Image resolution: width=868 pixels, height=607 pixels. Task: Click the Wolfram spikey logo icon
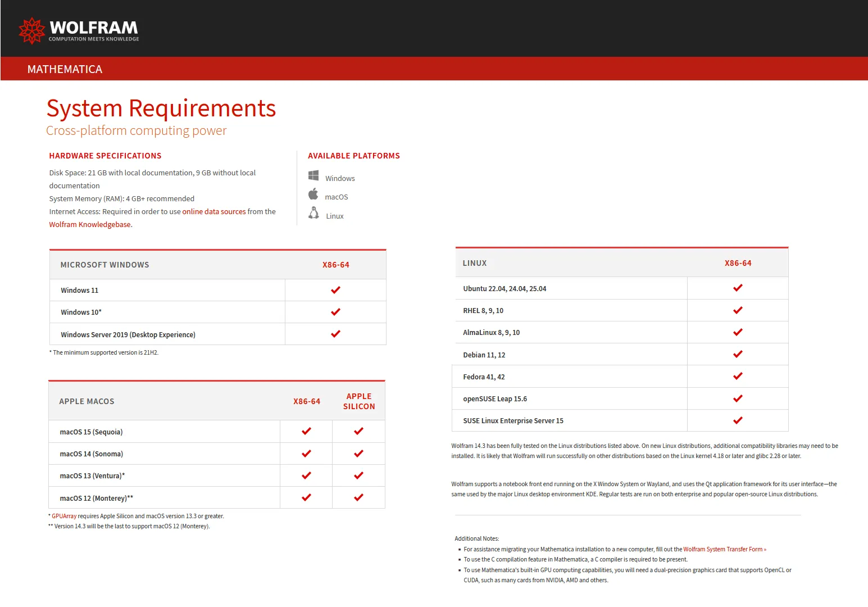pyautogui.click(x=31, y=30)
